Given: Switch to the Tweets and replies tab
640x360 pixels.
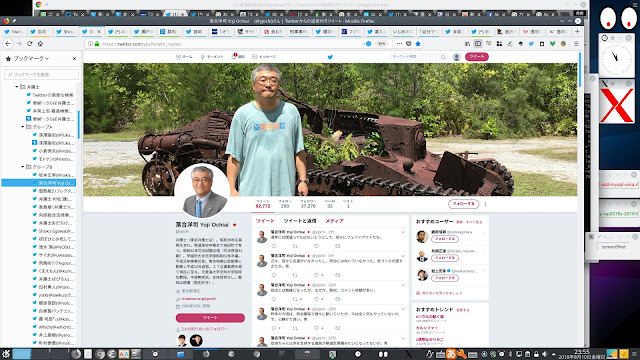Looking at the screenshot, I should [300, 221].
